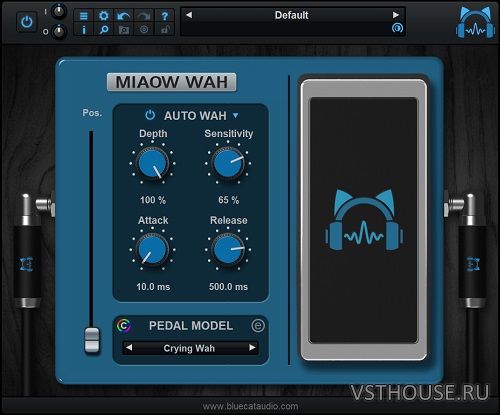The width and height of the screenshot is (500, 415).
Task: Click the wah pedal footplate
Action: (x=364, y=220)
